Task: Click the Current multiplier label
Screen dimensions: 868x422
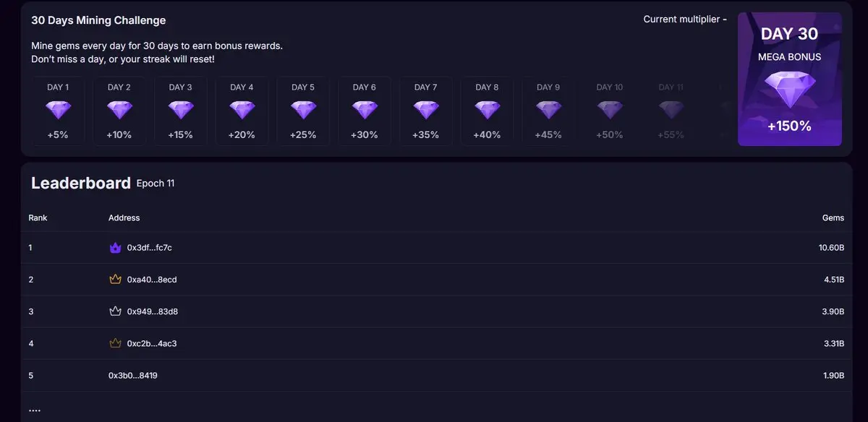Action: tap(685, 20)
